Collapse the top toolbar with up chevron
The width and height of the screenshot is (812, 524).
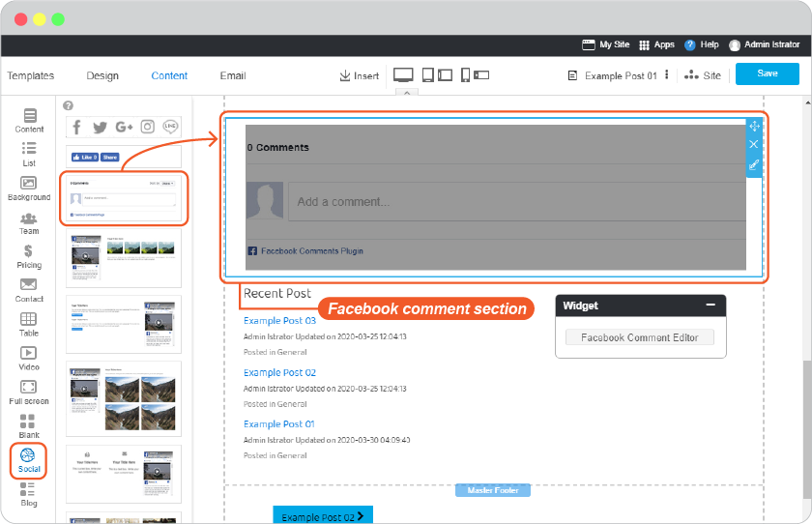(x=407, y=92)
